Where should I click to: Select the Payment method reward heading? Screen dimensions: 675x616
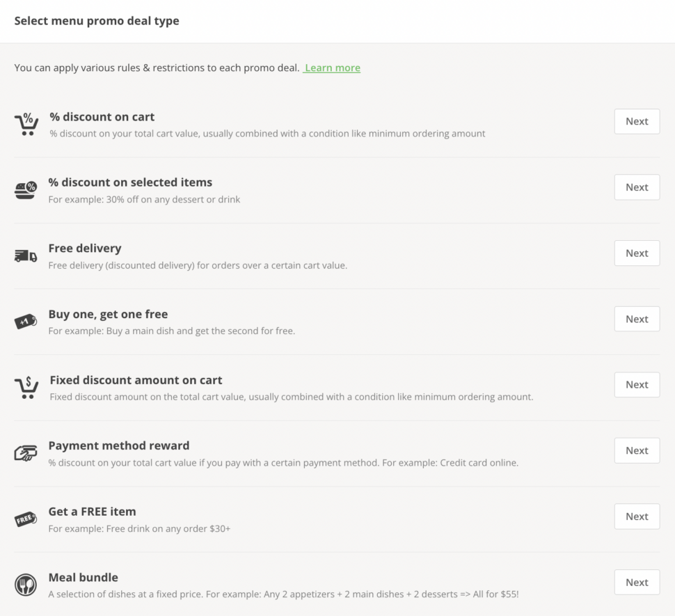pyautogui.click(x=118, y=445)
